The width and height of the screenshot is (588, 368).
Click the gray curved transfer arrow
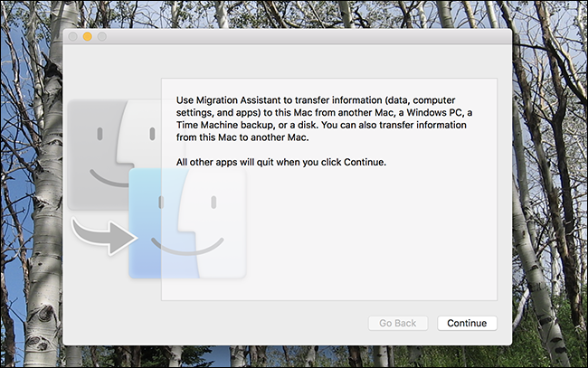[x=104, y=237]
